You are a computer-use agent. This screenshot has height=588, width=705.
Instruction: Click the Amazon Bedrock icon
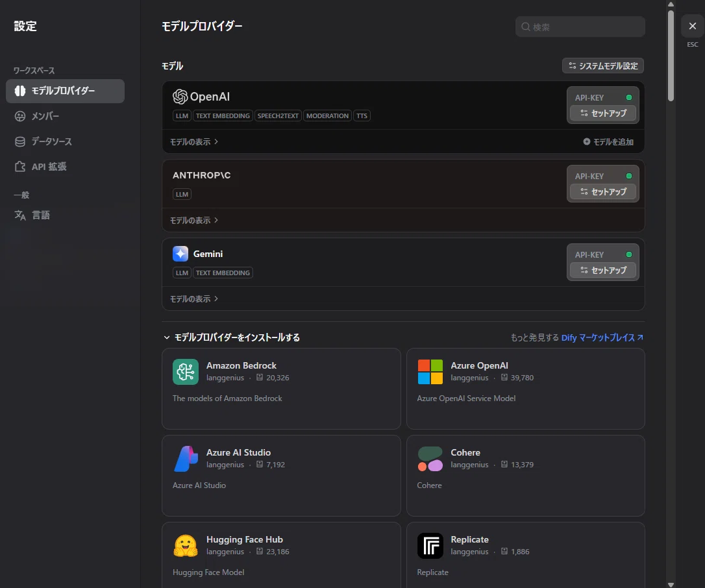[x=186, y=372]
